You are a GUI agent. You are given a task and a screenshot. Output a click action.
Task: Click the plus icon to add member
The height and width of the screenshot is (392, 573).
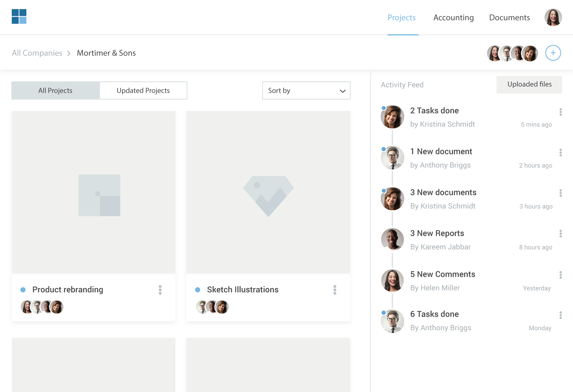(x=553, y=53)
